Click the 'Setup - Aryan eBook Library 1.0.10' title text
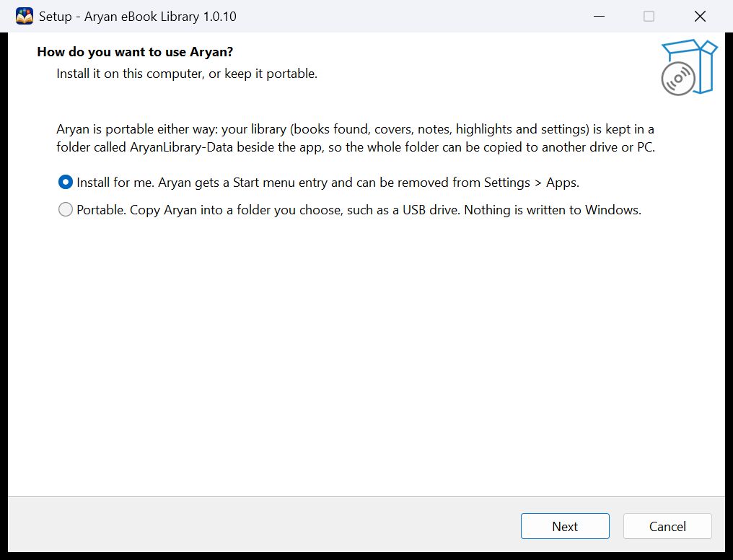The height and width of the screenshot is (560, 733). click(x=137, y=17)
